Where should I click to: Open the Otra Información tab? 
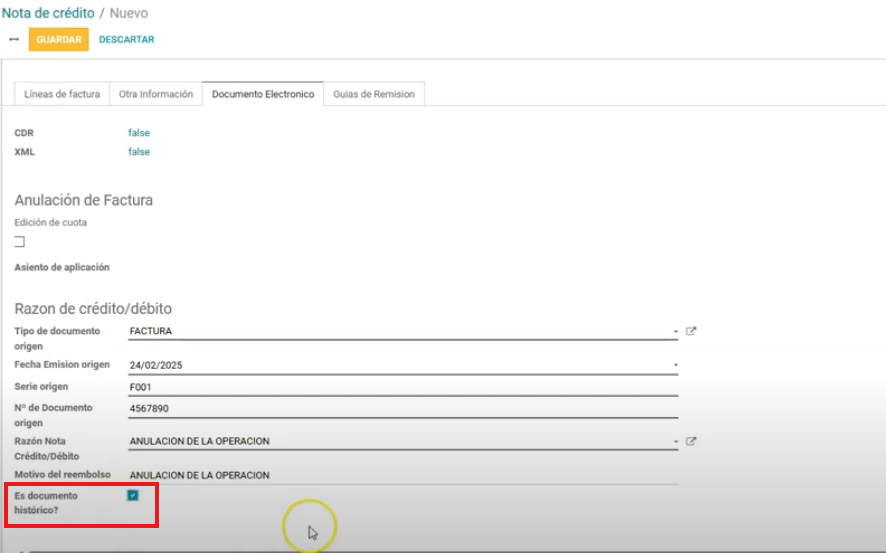coord(155,94)
